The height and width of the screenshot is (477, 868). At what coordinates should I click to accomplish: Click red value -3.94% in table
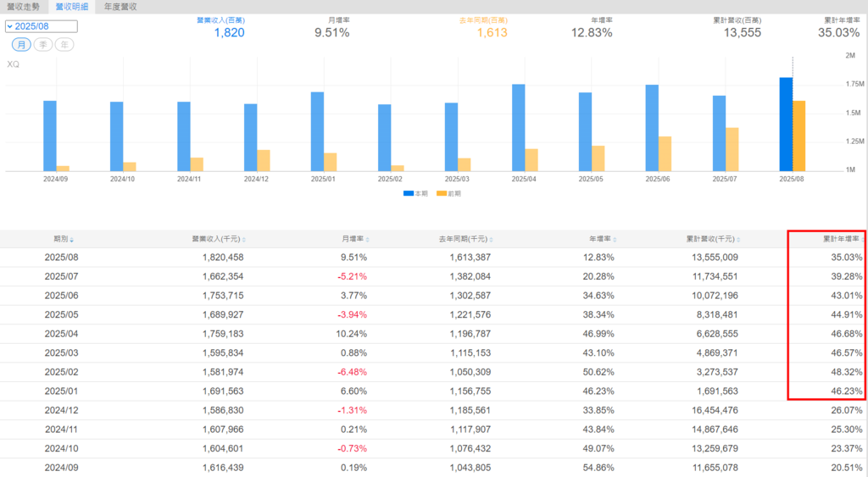(352, 315)
